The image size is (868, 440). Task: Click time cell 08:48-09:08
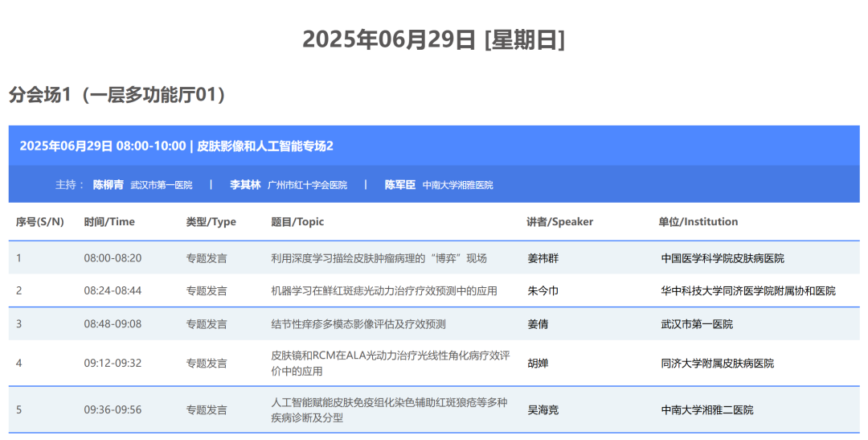point(113,323)
